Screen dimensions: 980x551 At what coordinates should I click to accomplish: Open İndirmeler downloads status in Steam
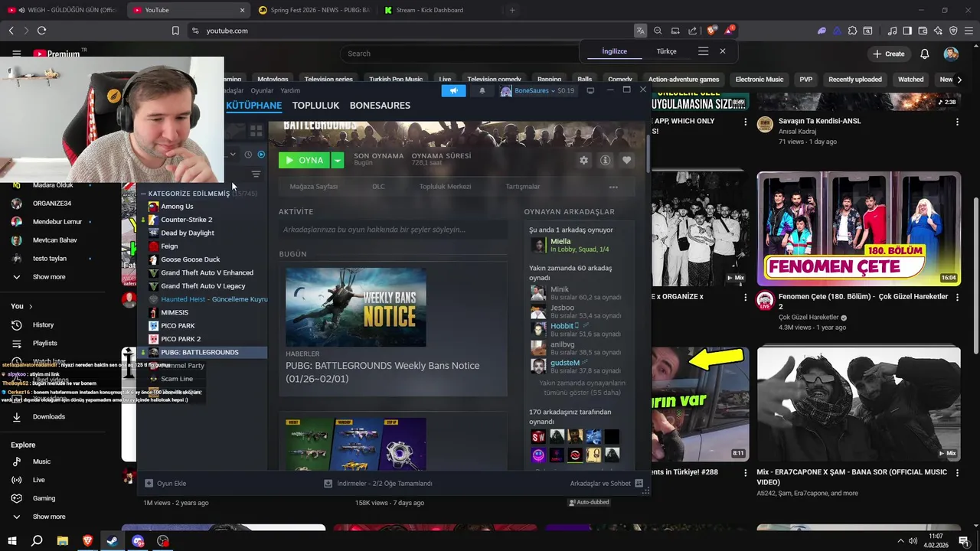(378, 484)
